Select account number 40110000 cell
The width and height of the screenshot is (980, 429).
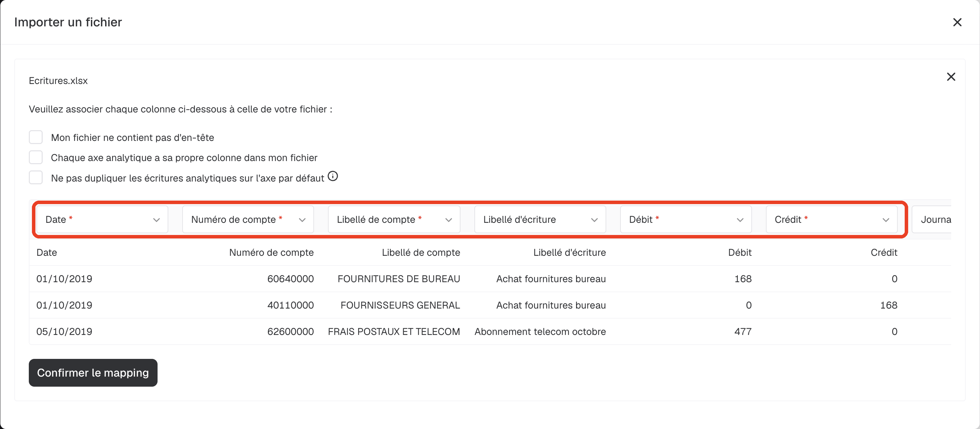(x=290, y=305)
